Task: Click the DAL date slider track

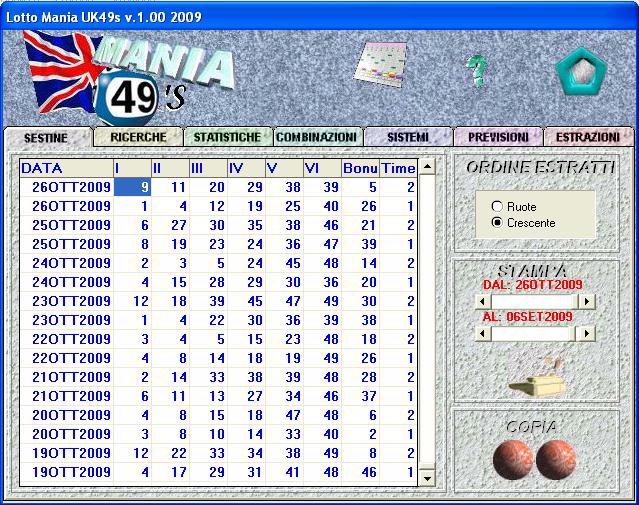Action: click(x=535, y=302)
